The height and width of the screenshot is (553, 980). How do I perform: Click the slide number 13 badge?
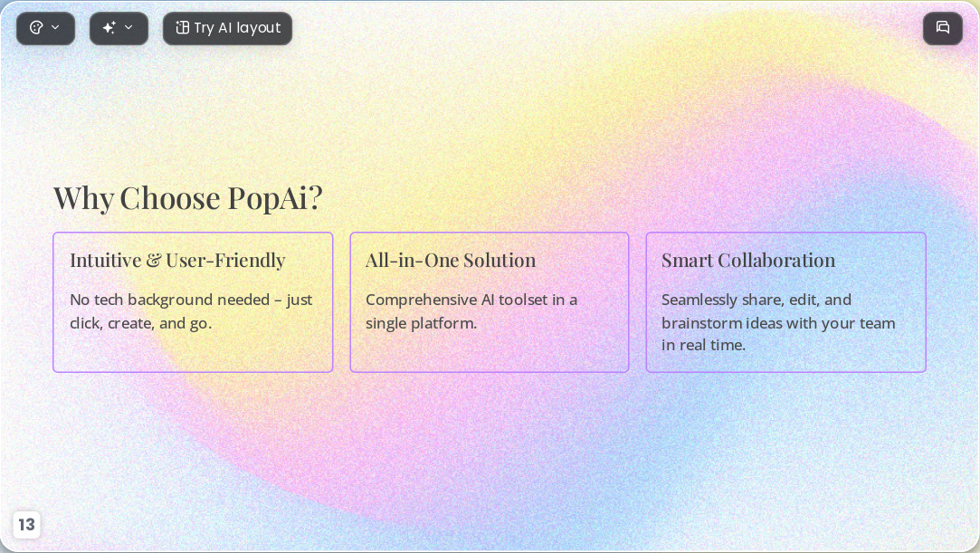pos(26,524)
